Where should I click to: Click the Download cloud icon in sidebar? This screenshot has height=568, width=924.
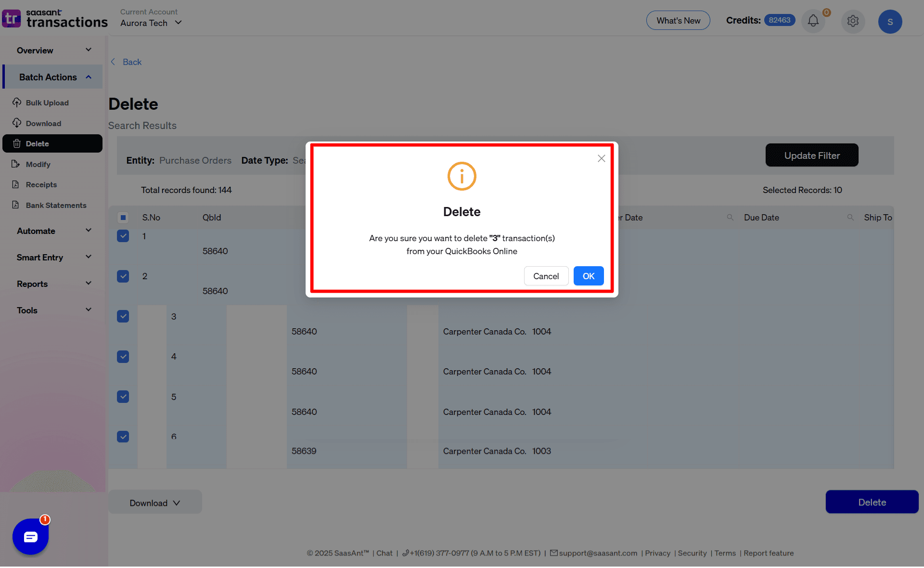coord(17,123)
